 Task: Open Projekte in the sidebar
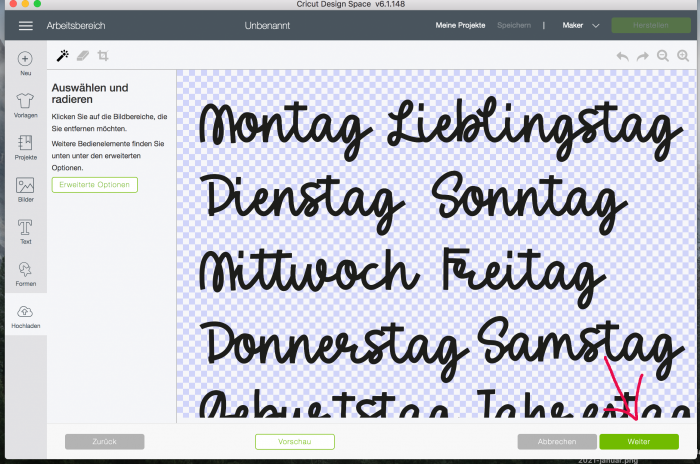[25, 148]
